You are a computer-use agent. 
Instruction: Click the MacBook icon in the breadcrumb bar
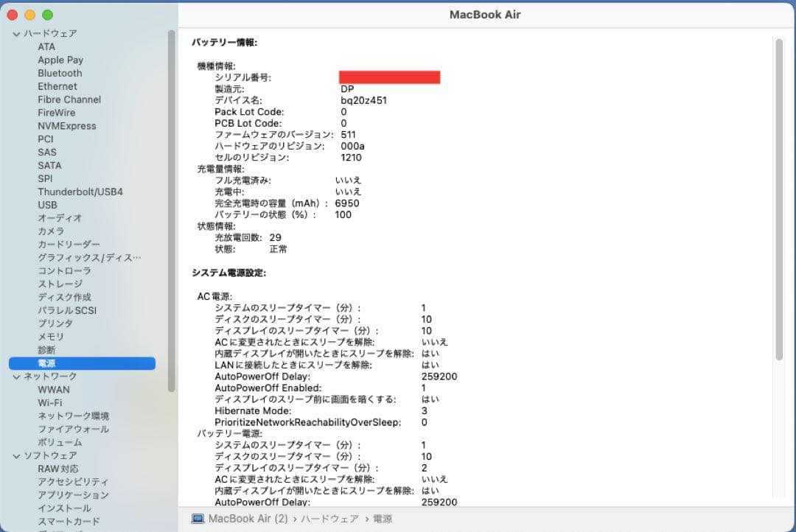tap(196, 519)
